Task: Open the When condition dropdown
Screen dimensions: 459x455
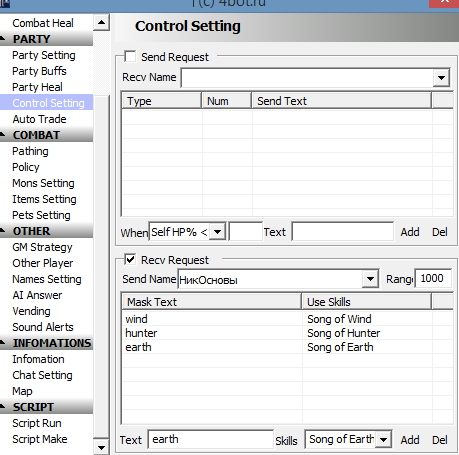Action: [x=218, y=231]
